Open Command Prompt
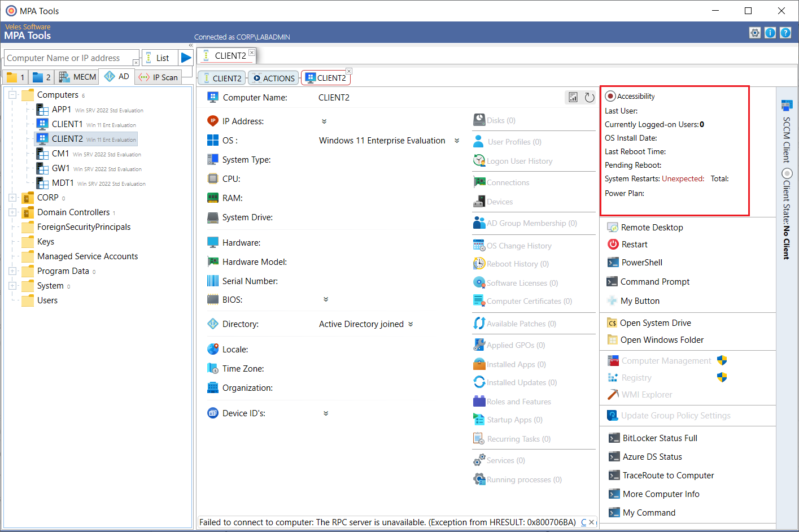 [648, 282]
